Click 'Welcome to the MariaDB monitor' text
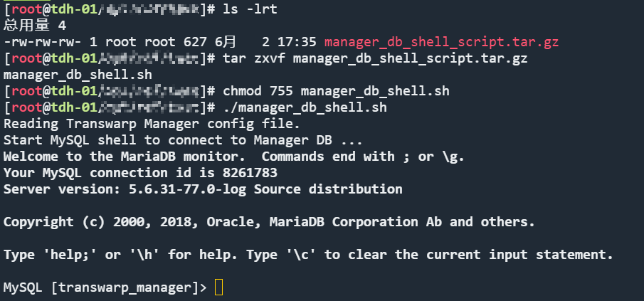This screenshot has width=644, height=301. 128,157
